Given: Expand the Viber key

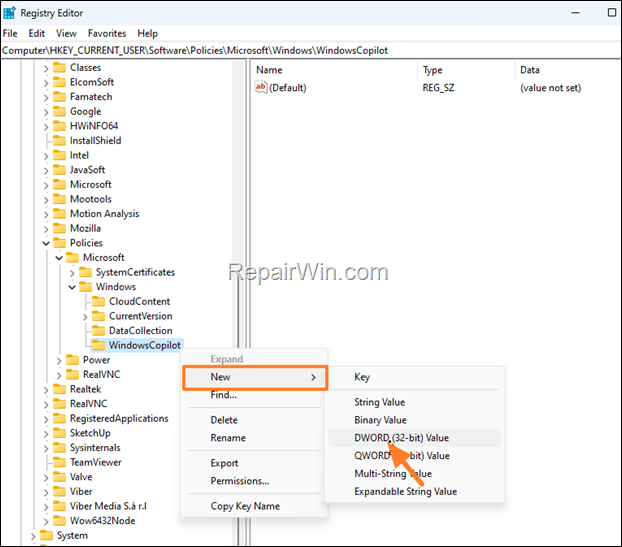Looking at the screenshot, I should tap(46, 492).
